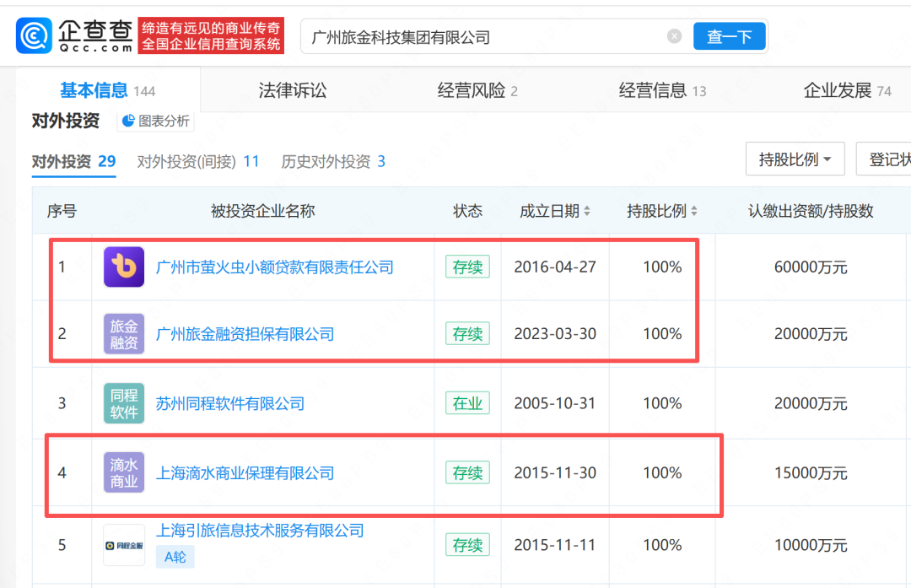This screenshot has height=588, width=911.
Task: Click the 同程金服 company logo
Action: coord(124,545)
